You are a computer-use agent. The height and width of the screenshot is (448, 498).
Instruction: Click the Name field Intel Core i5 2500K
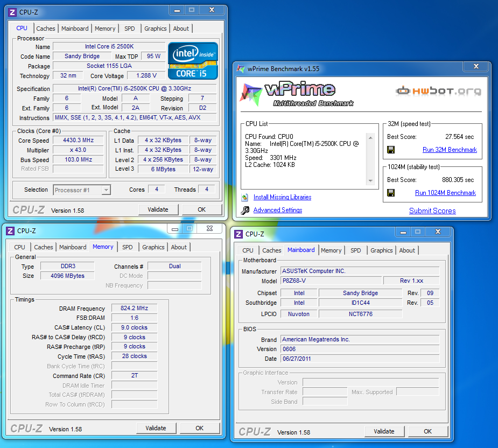[x=109, y=47]
